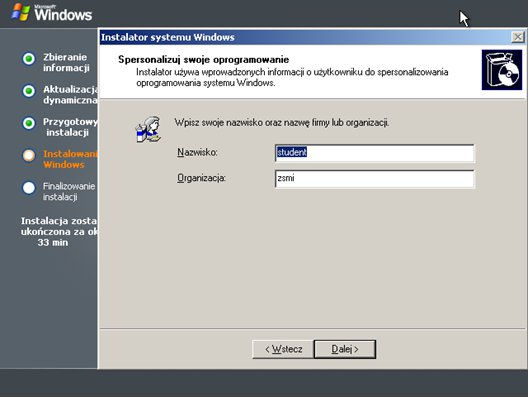Focus the Nazwisko input field

coord(374,153)
